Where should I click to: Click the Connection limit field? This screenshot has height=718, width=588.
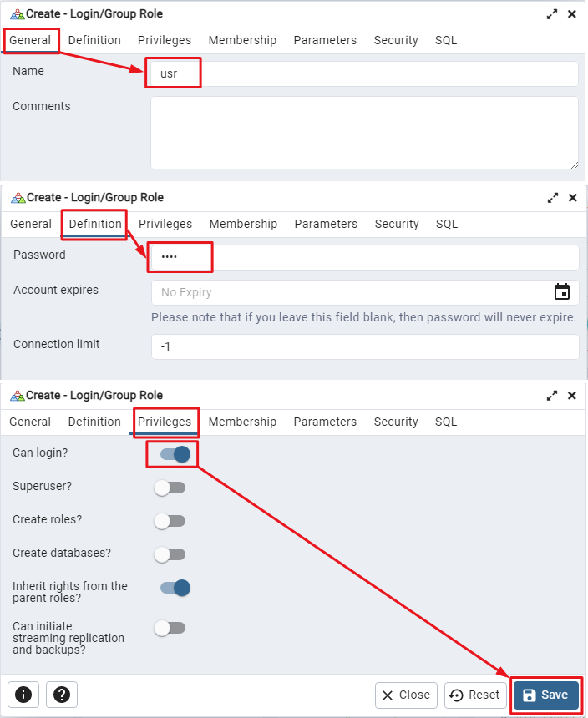(365, 346)
